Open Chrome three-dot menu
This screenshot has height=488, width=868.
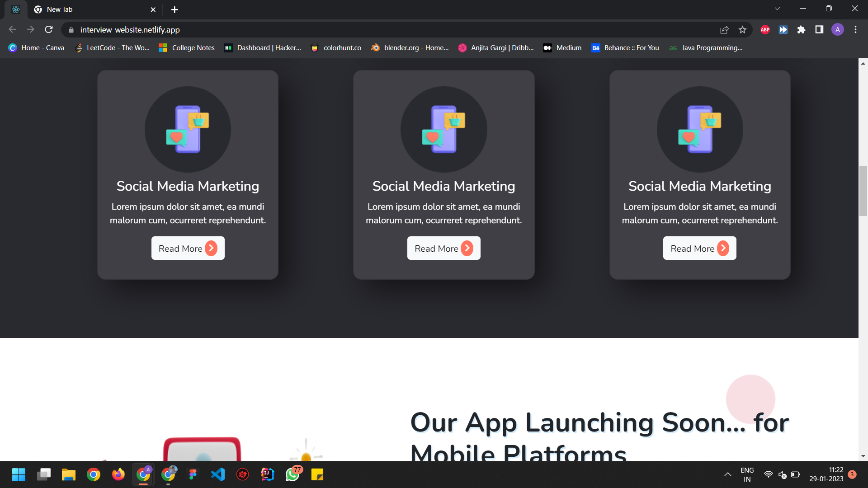tap(855, 30)
